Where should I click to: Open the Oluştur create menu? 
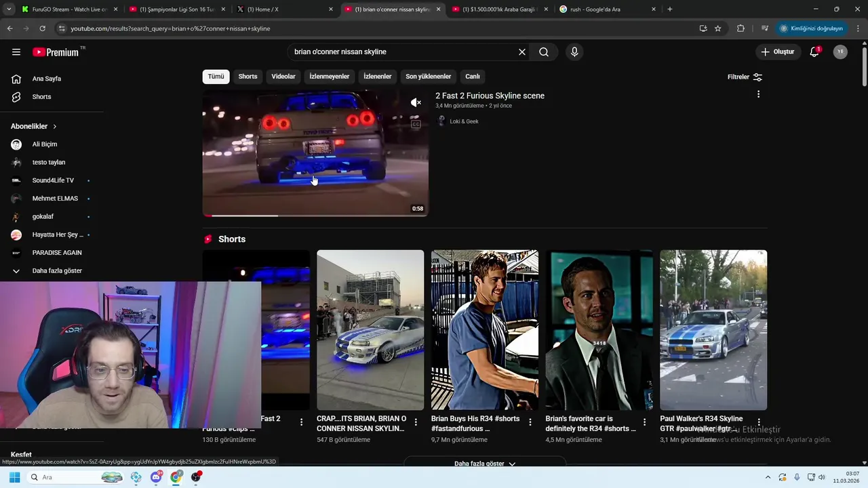(777, 52)
